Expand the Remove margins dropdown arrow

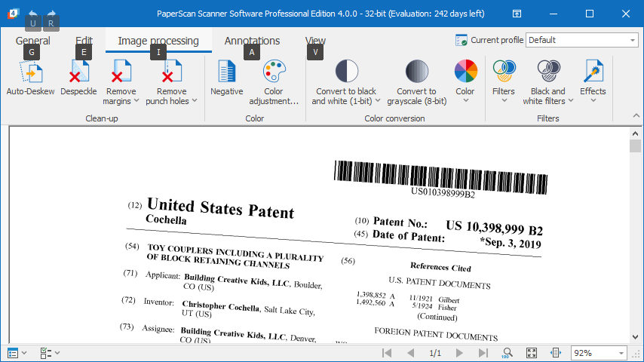136,100
